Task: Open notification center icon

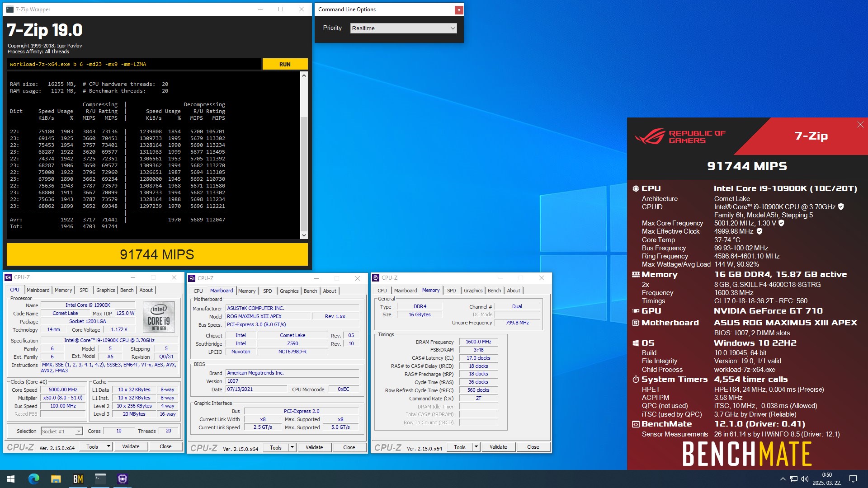Action: pos(853,479)
